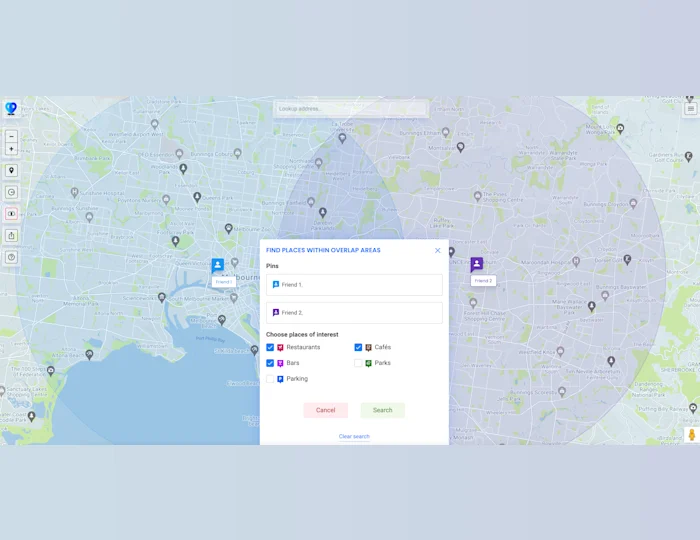
Task: Click the Bunnings Sunshine map marker
Action: pos(89,217)
